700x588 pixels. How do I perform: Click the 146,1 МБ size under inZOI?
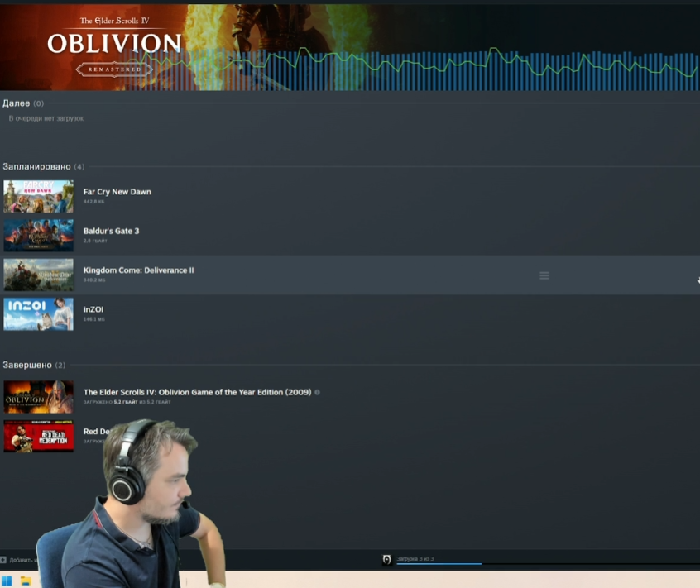tap(94, 319)
